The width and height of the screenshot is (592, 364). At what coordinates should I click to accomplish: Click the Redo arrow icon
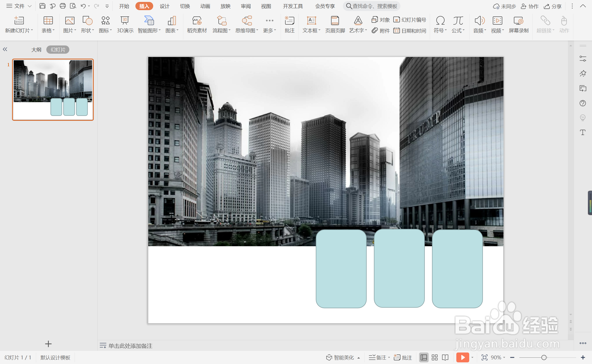tap(96, 6)
